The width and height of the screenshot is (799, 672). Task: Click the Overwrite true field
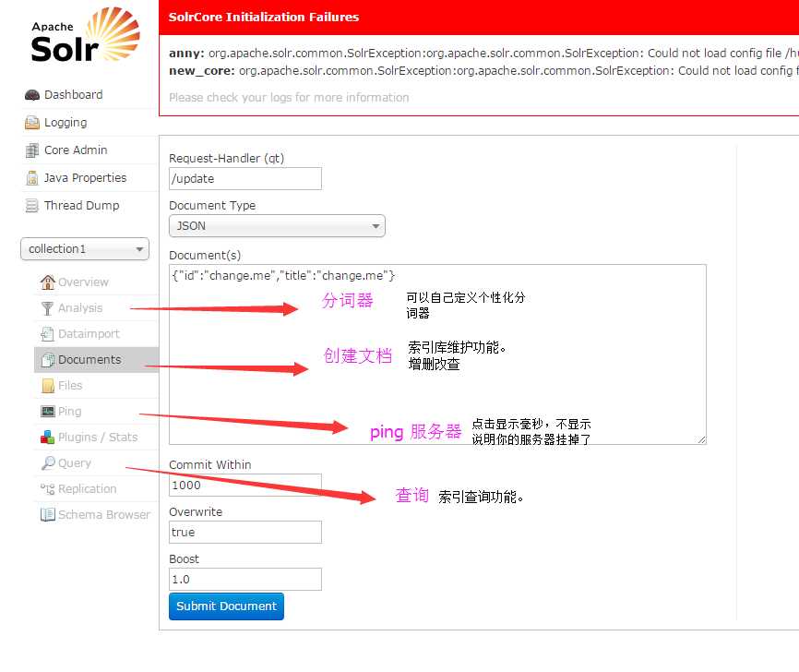click(x=245, y=533)
